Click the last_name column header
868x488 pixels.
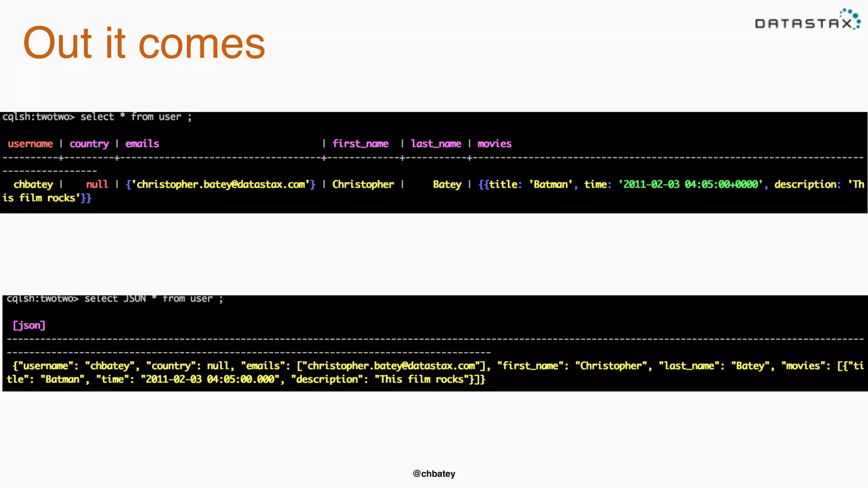[436, 144]
